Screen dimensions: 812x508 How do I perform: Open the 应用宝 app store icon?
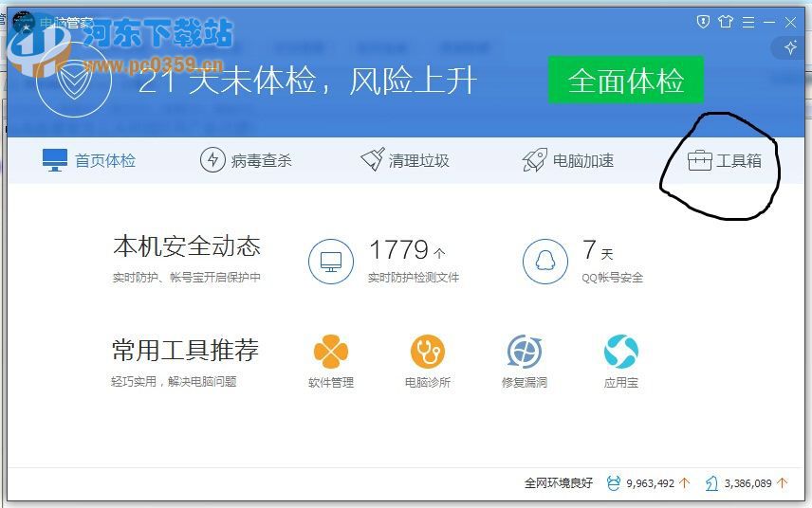[621, 353]
